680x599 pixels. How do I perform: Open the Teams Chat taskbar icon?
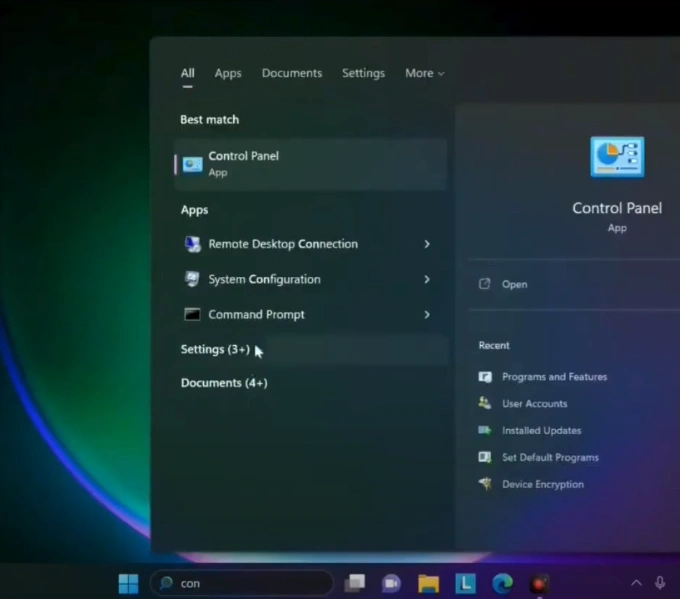click(391, 584)
